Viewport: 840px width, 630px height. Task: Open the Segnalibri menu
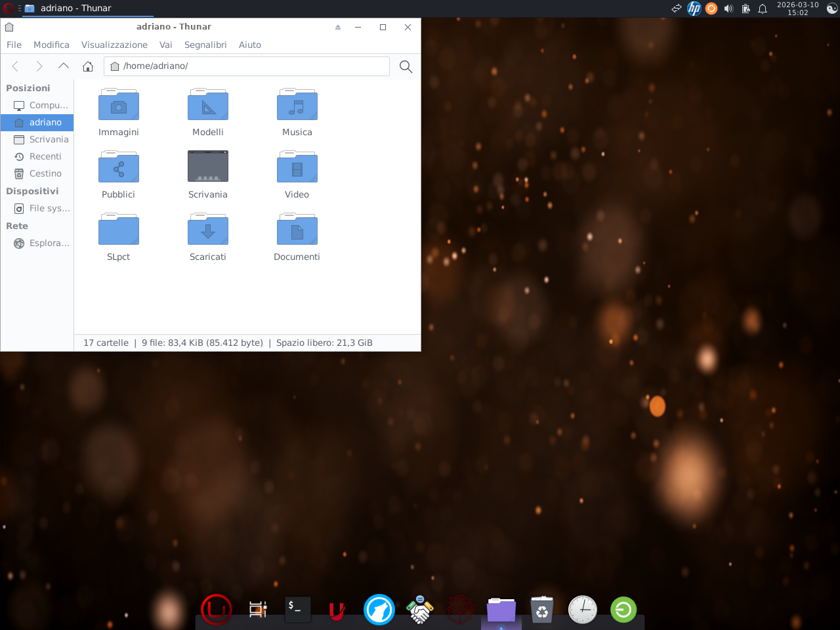tap(205, 45)
